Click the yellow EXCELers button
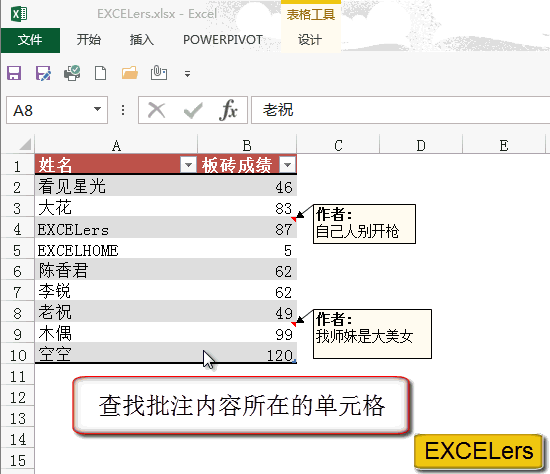This screenshot has height=474, width=550. pos(478,451)
